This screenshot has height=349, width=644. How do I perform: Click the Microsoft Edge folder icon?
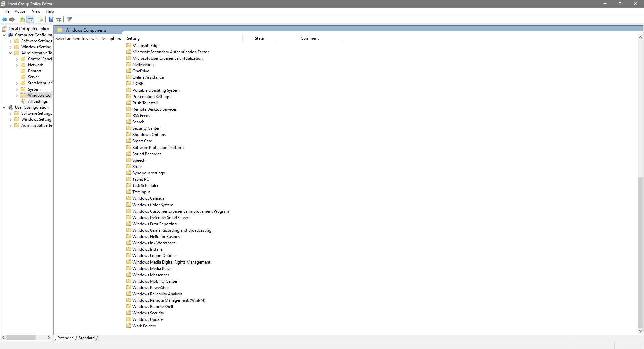click(129, 45)
